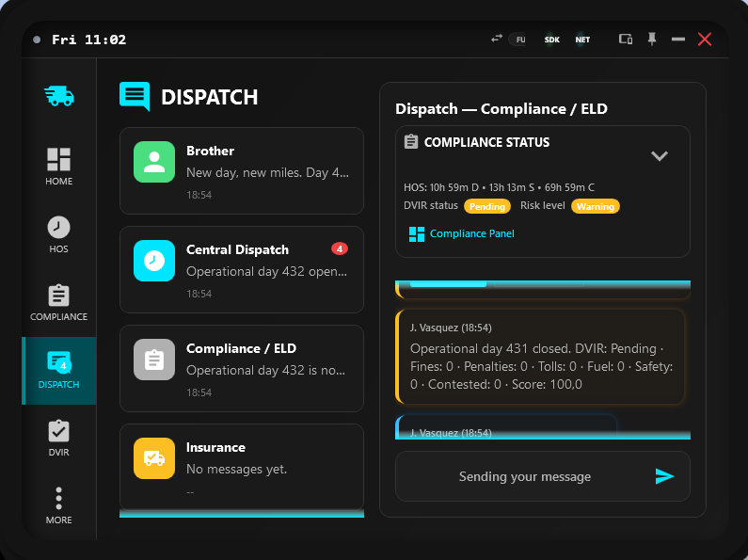This screenshot has height=560, width=748.
Task: Collapse the Compliance Status chevron
Action: pos(660,156)
